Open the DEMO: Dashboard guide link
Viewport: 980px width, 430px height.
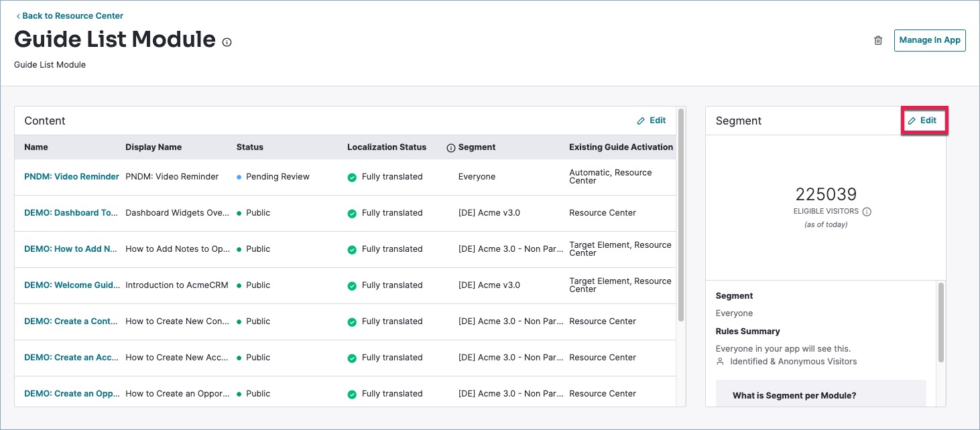[71, 213]
